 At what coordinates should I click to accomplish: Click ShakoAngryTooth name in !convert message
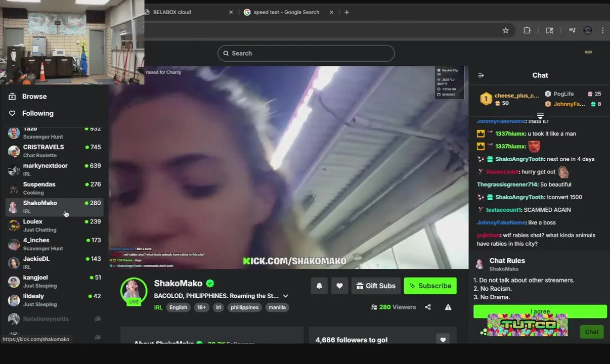point(520,197)
